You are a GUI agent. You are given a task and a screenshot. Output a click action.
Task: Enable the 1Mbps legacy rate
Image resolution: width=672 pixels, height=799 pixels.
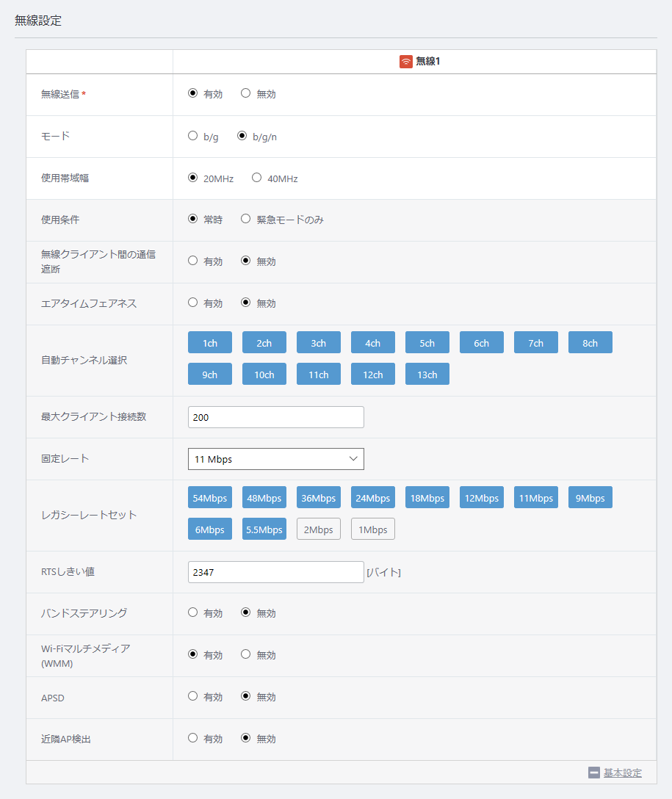tap(373, 529)
